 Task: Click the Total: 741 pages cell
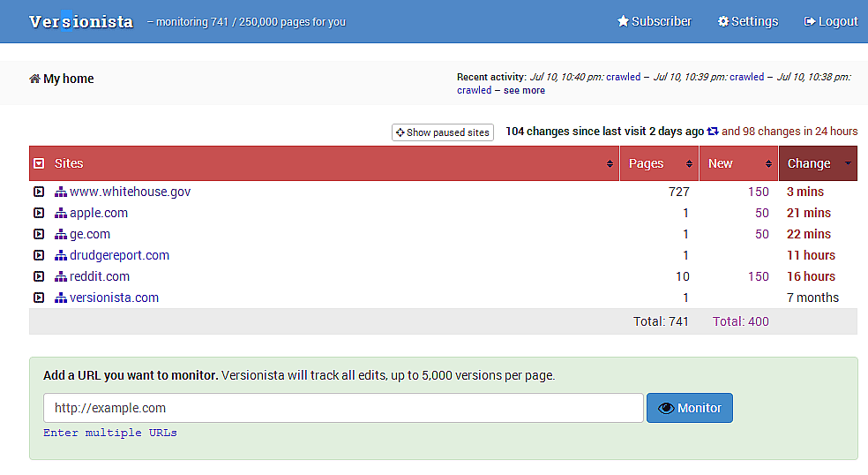[661, 321]
